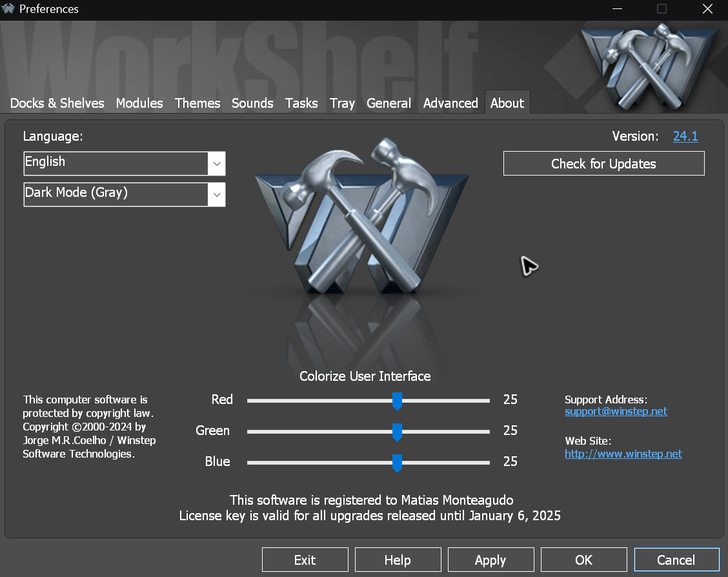Switch to the Advanced tab
This screenshot has height=577, width=728.
click(450, 103)
